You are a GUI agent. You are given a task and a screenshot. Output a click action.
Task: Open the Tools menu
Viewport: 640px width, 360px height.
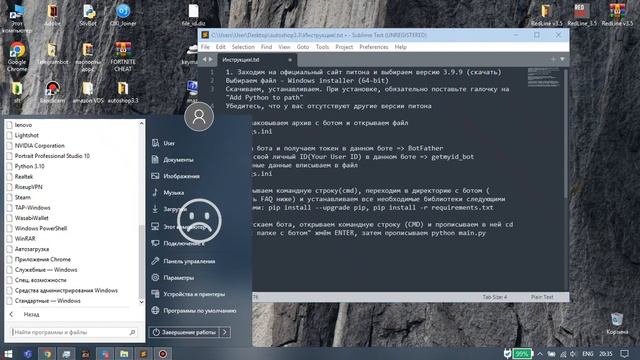[322, 47]
